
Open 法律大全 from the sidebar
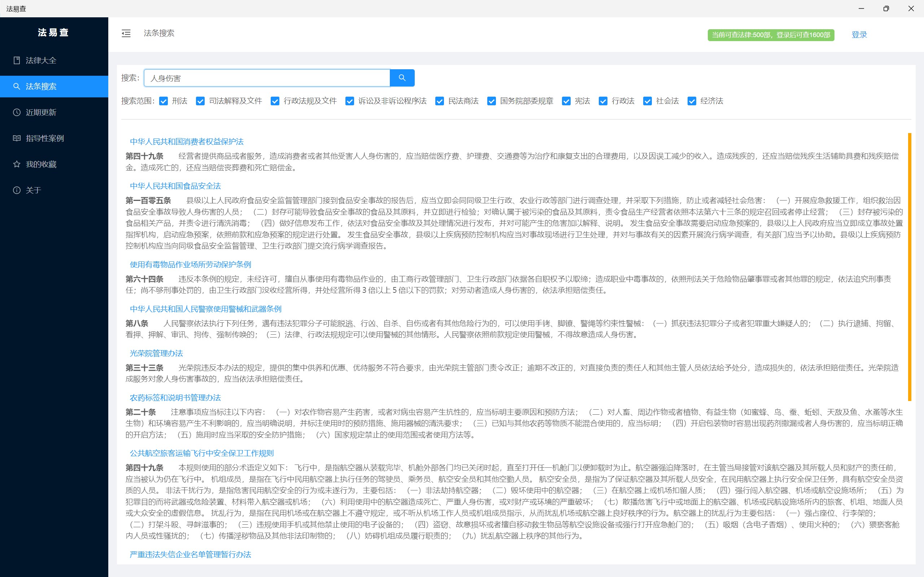pyautogui.click(x=41, y=60)
